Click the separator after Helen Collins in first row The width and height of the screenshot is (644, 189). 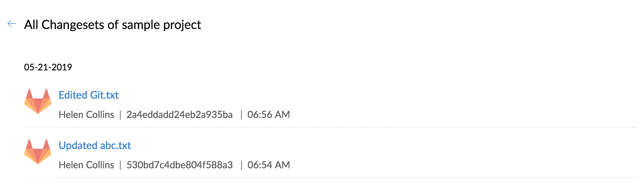point(120,115)
